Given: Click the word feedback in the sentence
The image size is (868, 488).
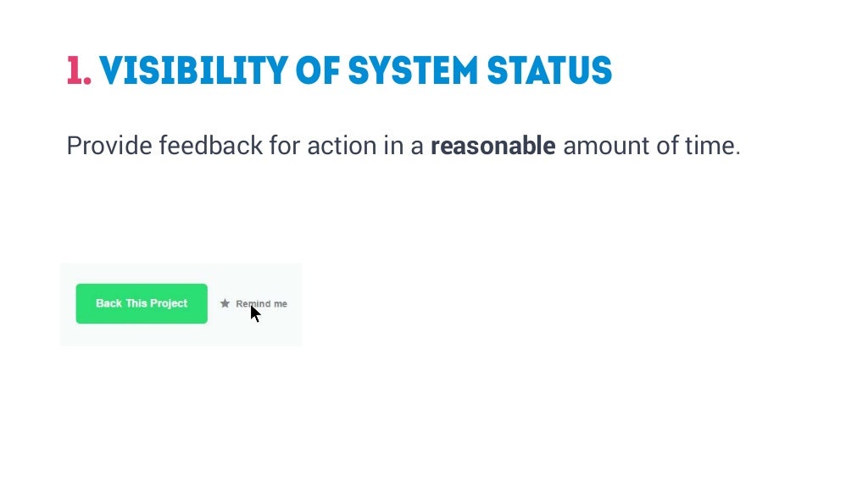Looking at the screenshot, I should click(211, 146).
